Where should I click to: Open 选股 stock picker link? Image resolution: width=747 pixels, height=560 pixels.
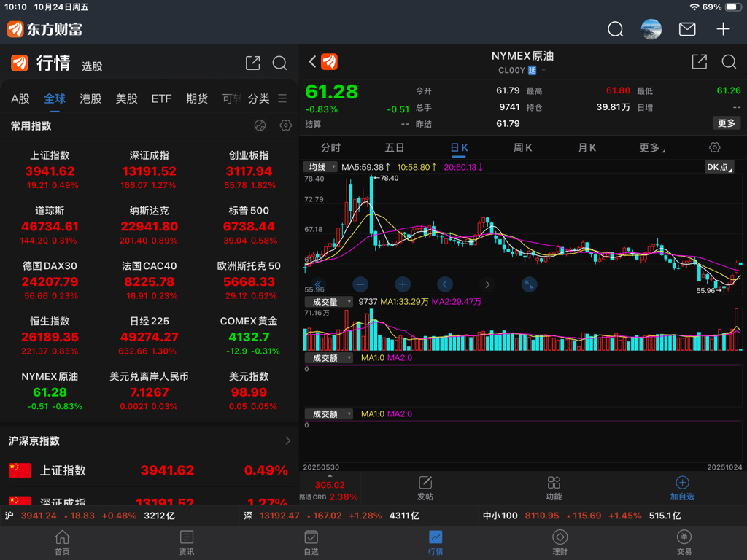coord(92,66)
